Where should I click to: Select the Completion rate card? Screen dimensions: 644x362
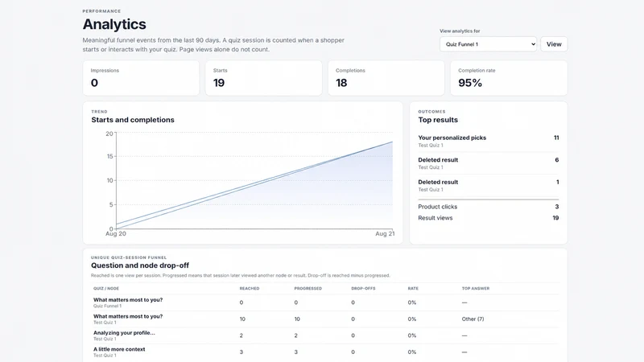tap(509, 78)
